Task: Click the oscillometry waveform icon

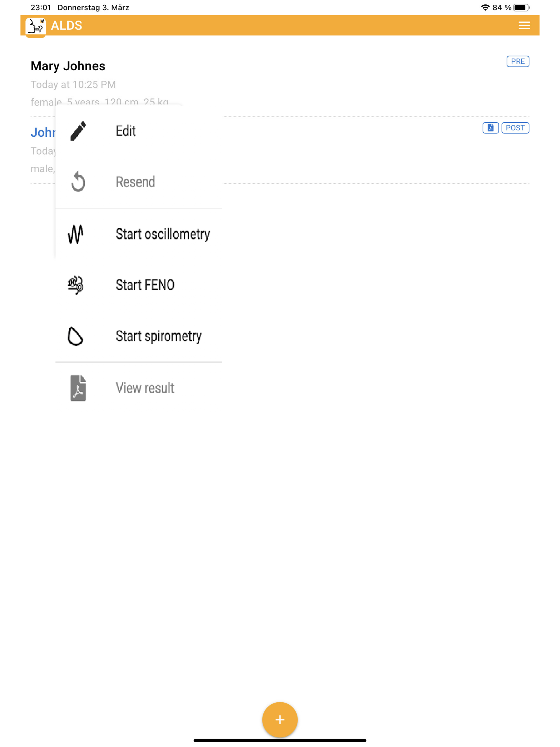Action: [75, 234]
